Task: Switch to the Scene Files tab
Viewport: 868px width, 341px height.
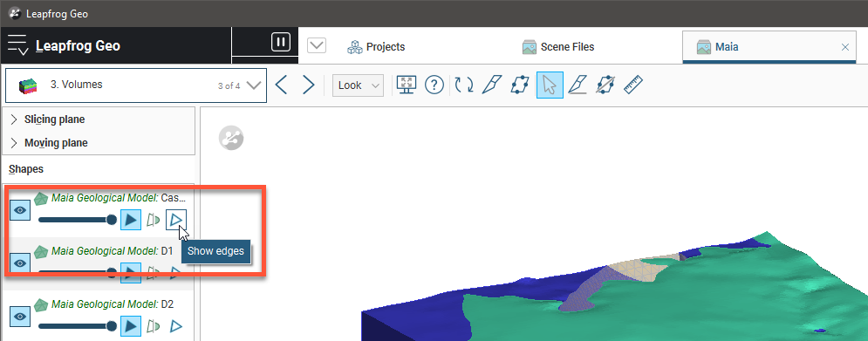Action: click(x=558, y=47)
